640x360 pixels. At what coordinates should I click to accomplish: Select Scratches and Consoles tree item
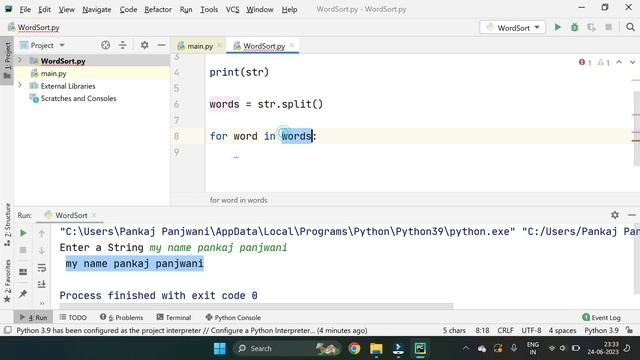click(x=78, y=98)
